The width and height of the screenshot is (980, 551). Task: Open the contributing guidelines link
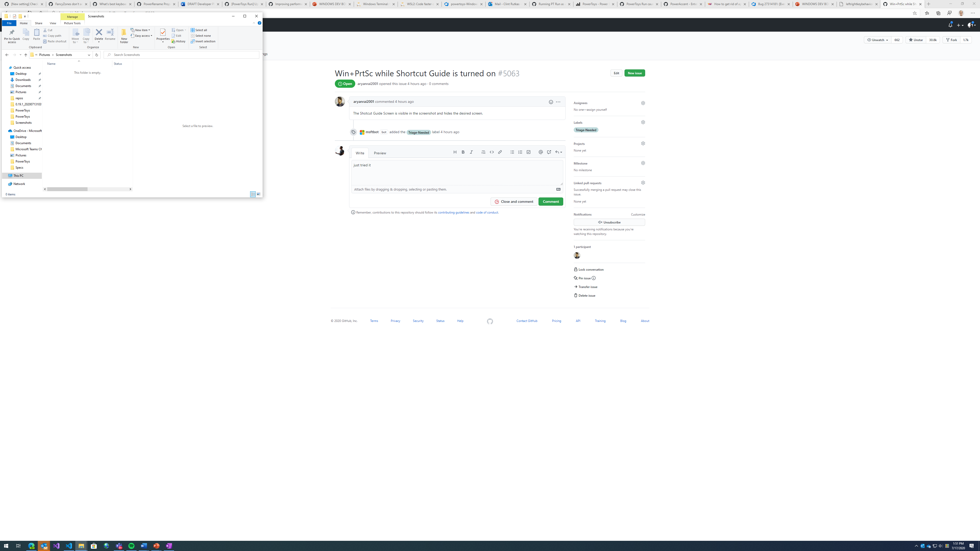(454, 212)
